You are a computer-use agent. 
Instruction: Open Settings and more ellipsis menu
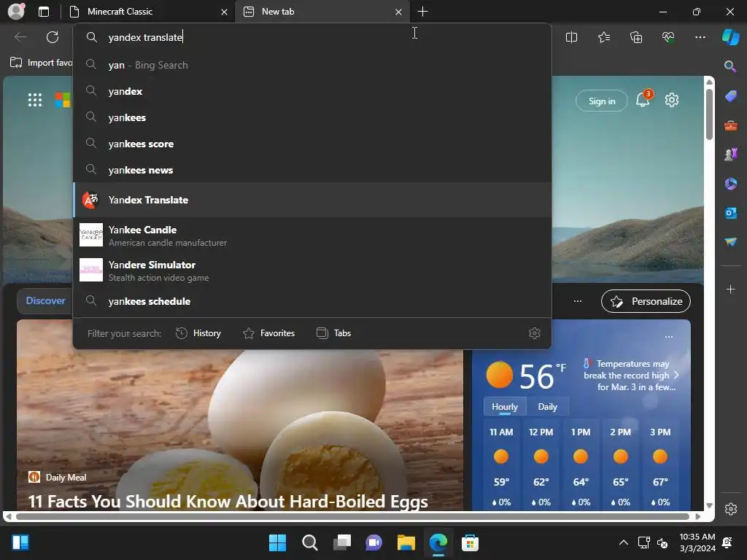700,37
